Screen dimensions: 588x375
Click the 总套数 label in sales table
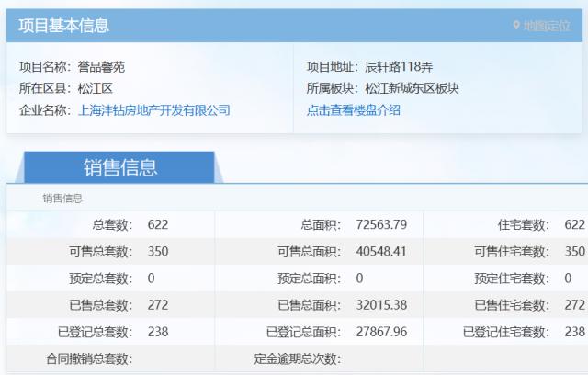(x=112, y=225)
